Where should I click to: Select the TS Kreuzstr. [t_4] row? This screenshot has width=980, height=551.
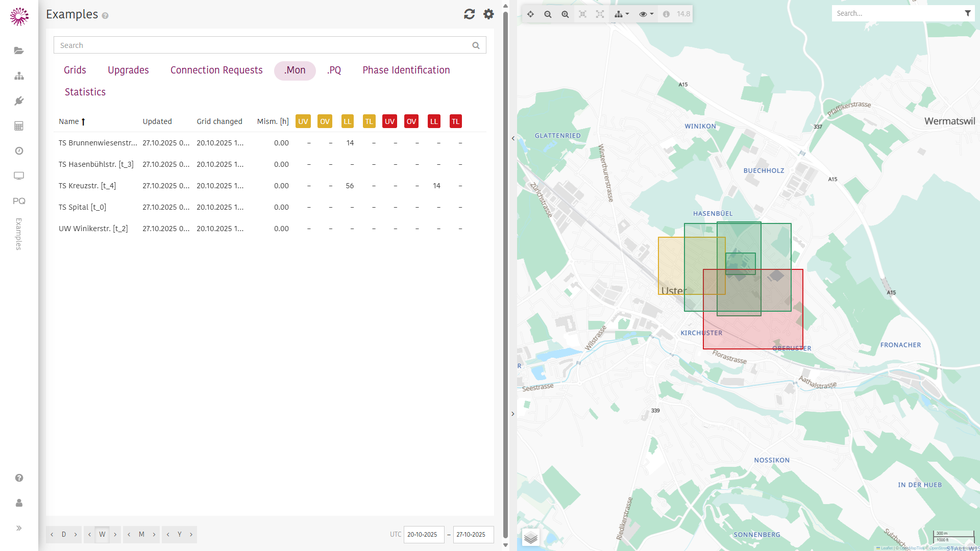[87, 186]
